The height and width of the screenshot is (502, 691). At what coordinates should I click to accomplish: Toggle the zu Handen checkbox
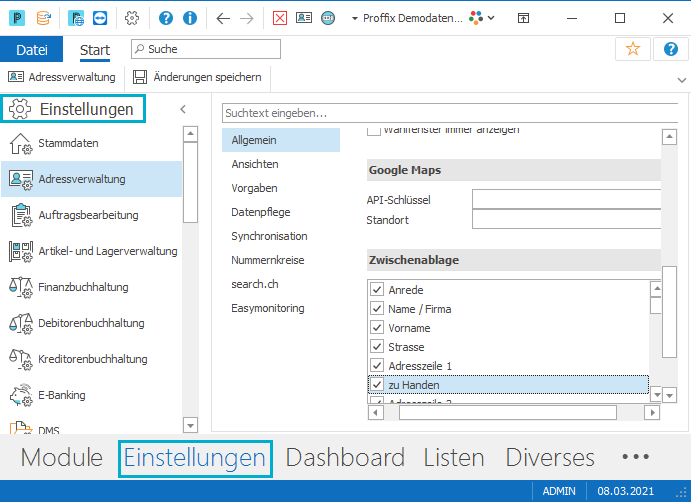click(377, 384)
